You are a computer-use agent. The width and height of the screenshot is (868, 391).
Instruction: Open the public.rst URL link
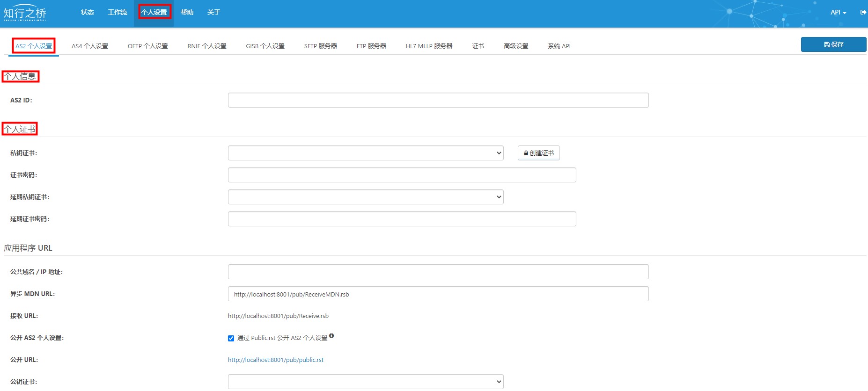coord(276,360)
